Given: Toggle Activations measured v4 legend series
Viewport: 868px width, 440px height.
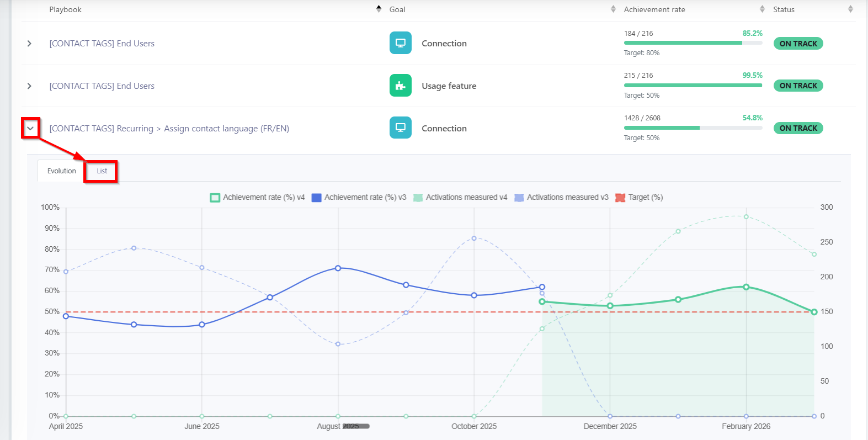Looking at the screenshot, I should [460, 197].
